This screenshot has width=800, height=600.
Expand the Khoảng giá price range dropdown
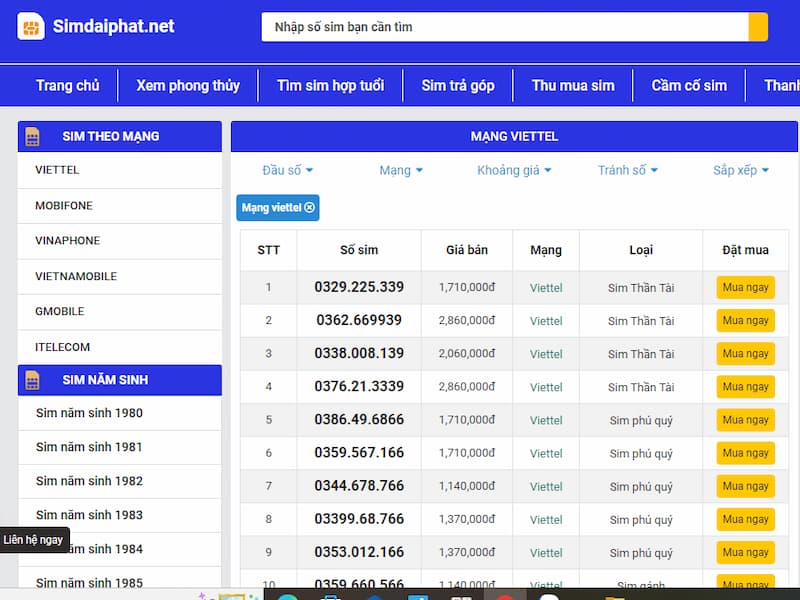tap(514, 170)
